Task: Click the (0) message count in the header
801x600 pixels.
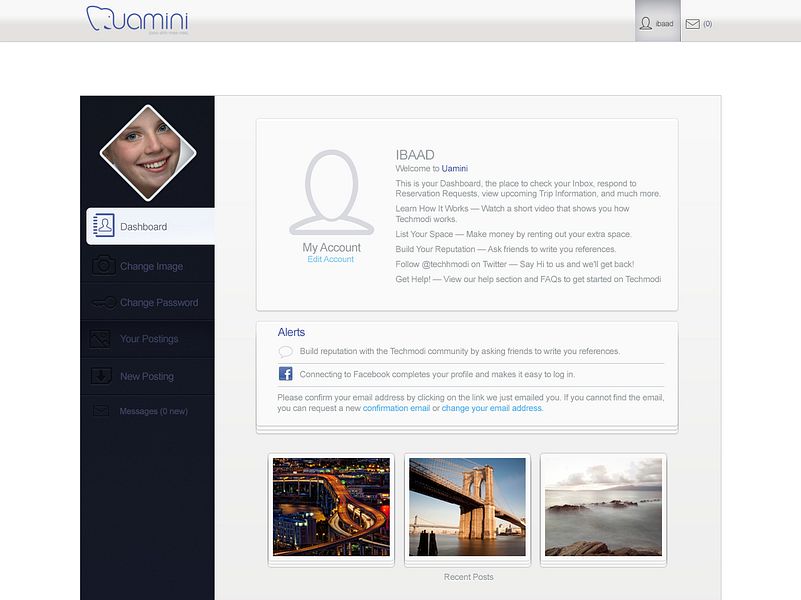Action: [708, 24]
